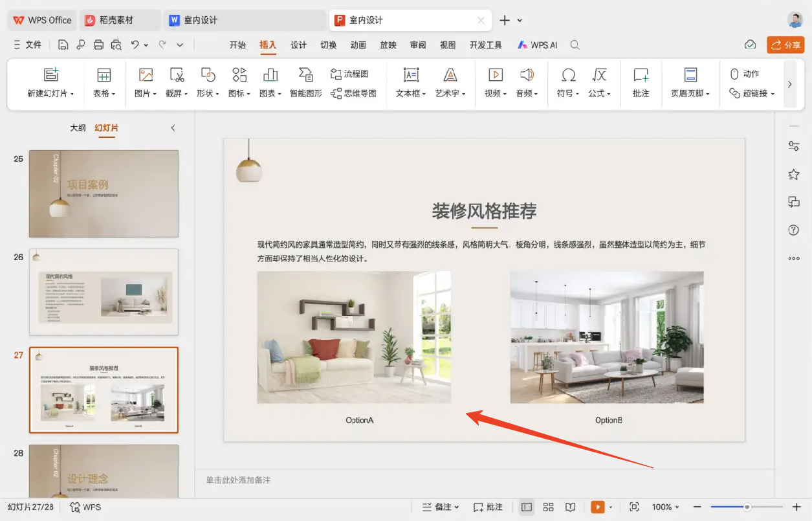Image resolution: width=812 pixels, height=521 pixels.
Task: Click the Save icon in the quick-access toolbar
Action: pos(63,45)
